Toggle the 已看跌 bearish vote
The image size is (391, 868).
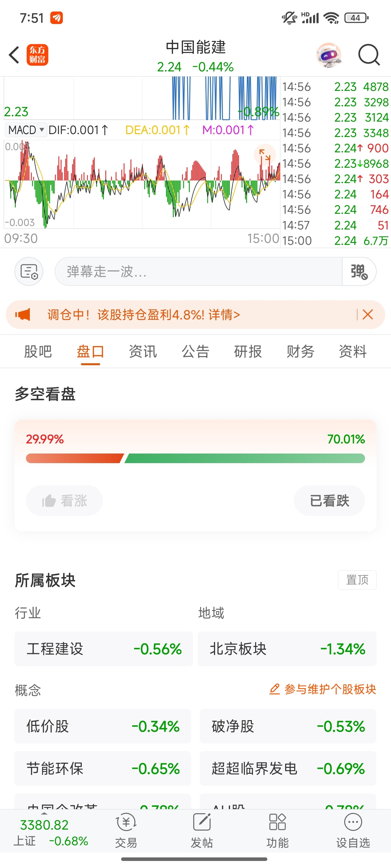click(x=329, y=500)
